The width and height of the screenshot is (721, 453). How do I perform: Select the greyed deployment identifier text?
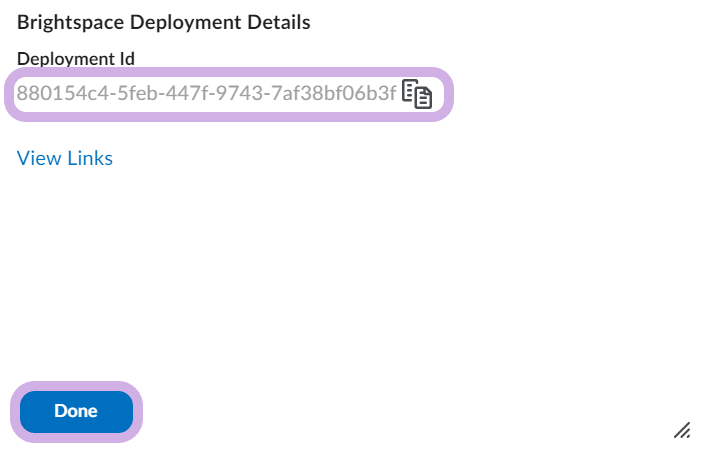point(206,93)
